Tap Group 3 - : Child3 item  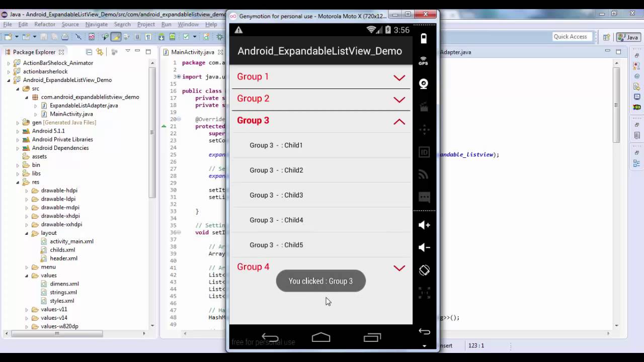[321, 195]
